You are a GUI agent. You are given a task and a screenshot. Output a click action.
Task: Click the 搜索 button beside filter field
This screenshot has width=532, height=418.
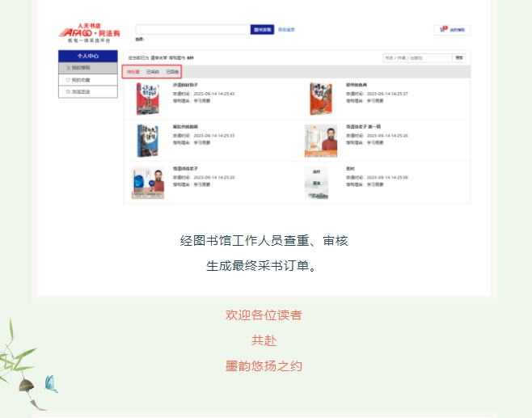tap(459, 58)
